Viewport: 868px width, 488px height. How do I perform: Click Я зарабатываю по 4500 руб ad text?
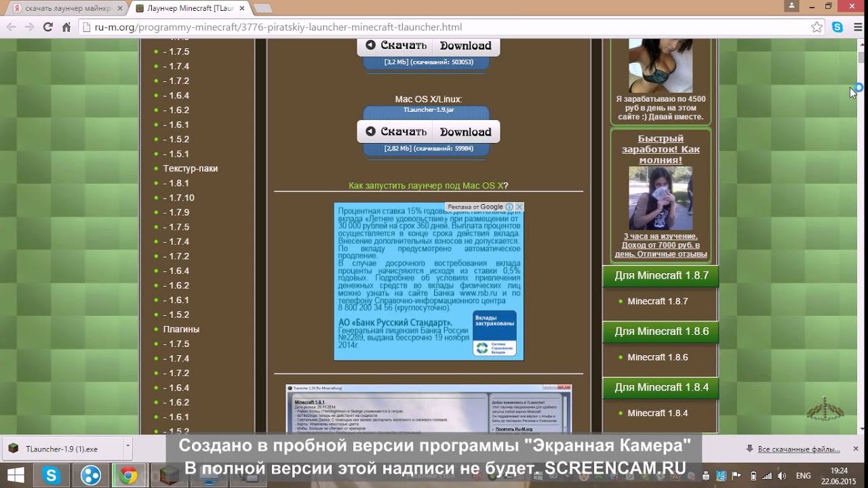pyautogui.click(x=660, y=108)
